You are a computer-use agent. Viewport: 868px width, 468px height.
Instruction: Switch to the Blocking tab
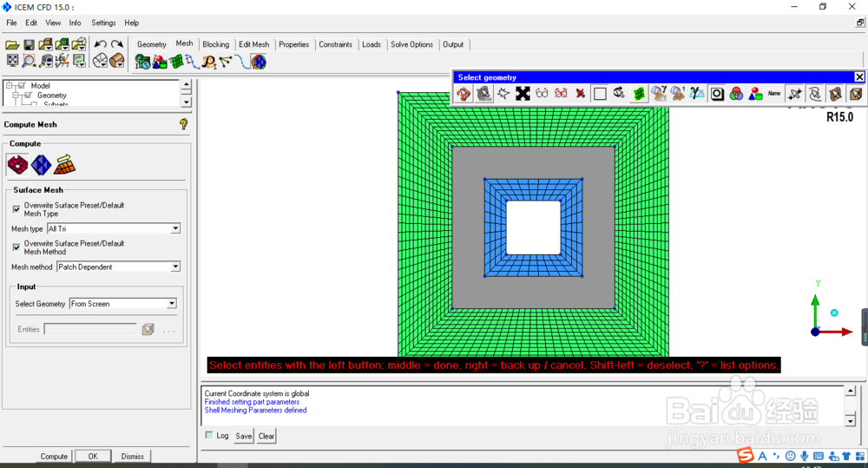pos(216,44)
